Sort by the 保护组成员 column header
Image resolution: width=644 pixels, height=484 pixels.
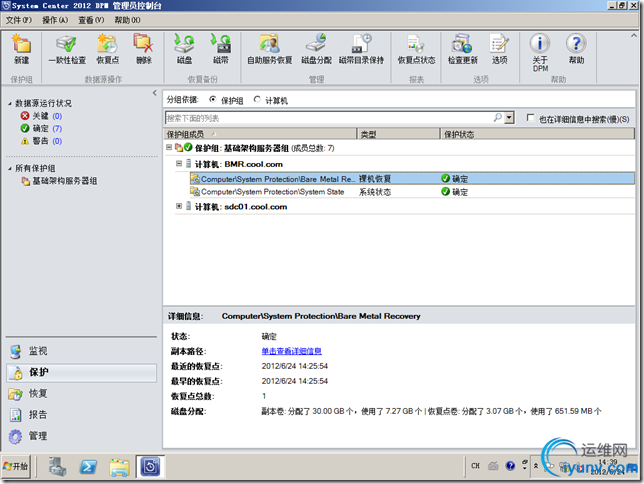(260, 134)
